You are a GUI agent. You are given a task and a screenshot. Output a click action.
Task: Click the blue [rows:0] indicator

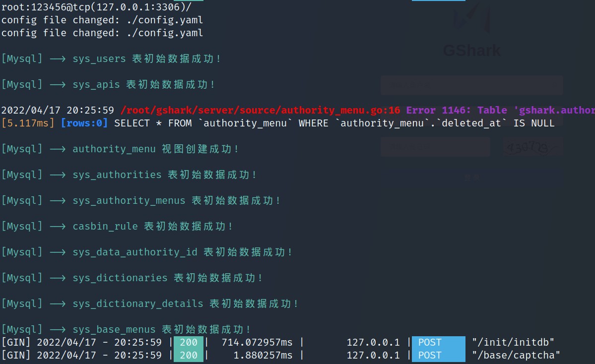pos(84,123)
